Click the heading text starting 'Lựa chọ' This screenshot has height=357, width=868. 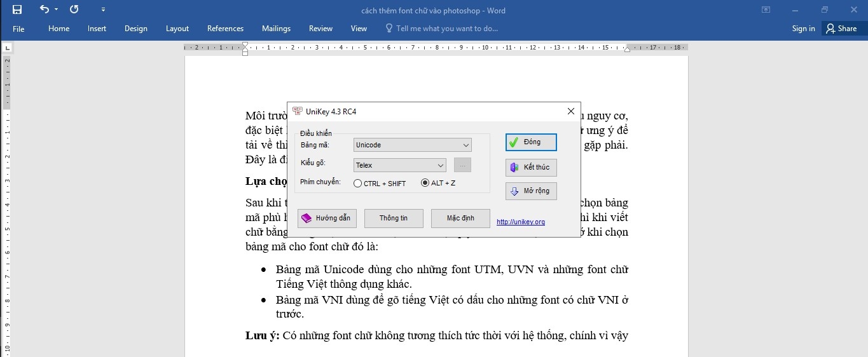pos(266,181)
